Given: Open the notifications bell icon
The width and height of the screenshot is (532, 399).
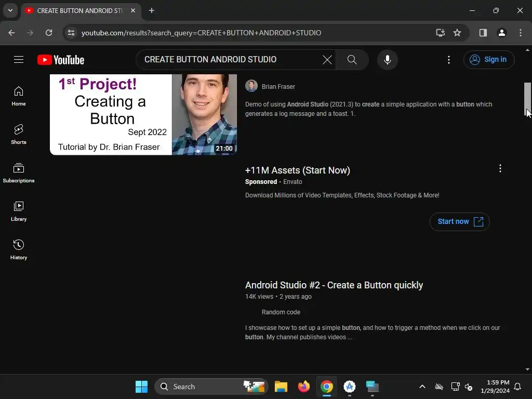Looking at the screenshot, I should pyautogui.click(x=517, y=387).
